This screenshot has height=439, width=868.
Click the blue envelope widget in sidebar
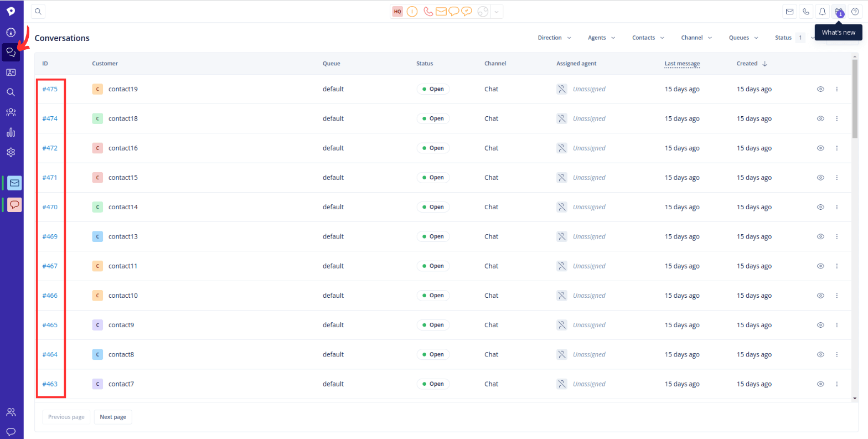[x=14, y=183]
